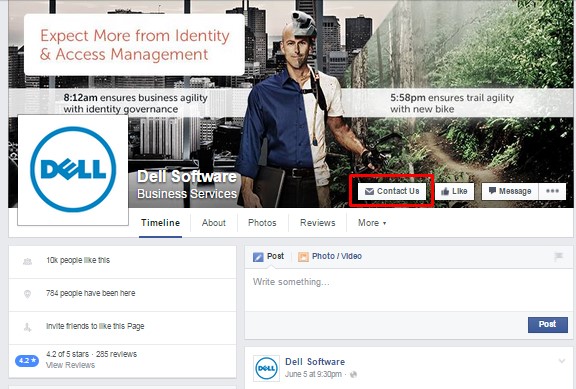Expand the post options chevron
Image resolution: width=576 pixels, height=389 pixels.
[562, 361]
